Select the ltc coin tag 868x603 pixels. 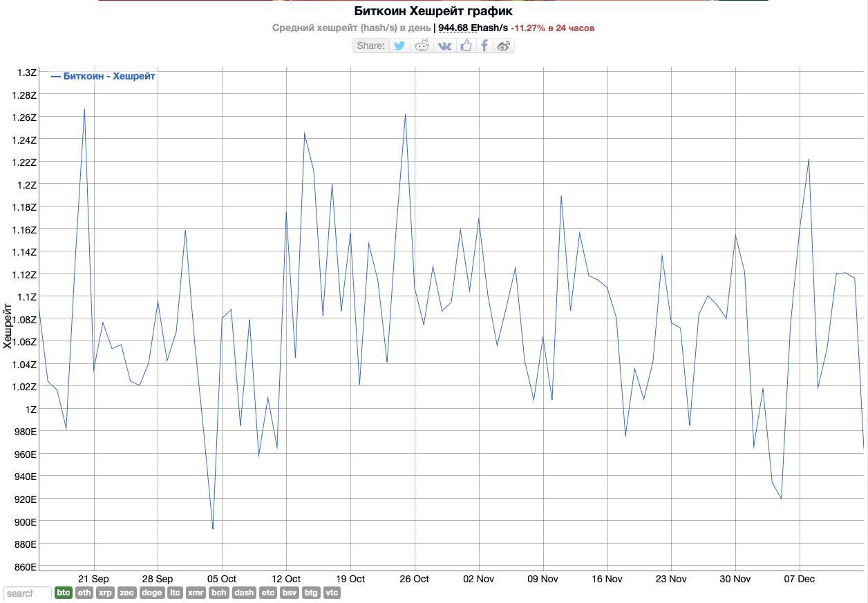click(x=175, y=593)
